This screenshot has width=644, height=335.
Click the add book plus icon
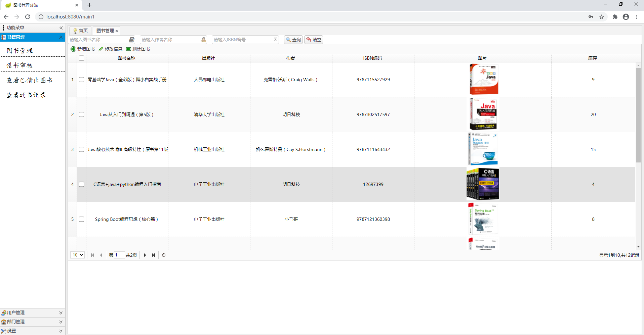[x=73, y=49]
